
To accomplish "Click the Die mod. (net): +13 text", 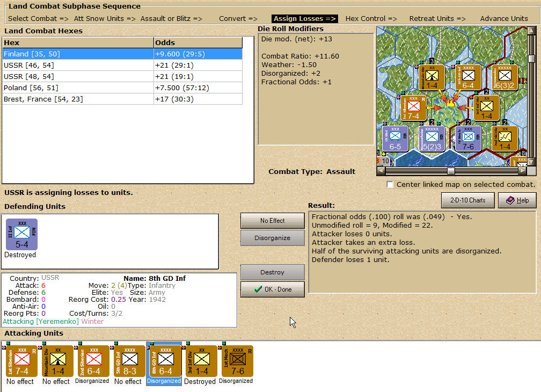I will [x=296, y=39].
